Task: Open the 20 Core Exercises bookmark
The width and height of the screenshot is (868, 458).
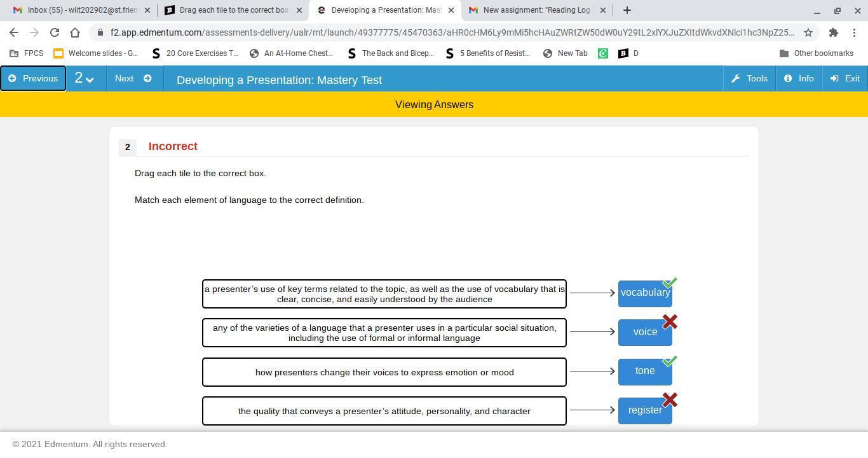Action: click(x=194, y=53)
